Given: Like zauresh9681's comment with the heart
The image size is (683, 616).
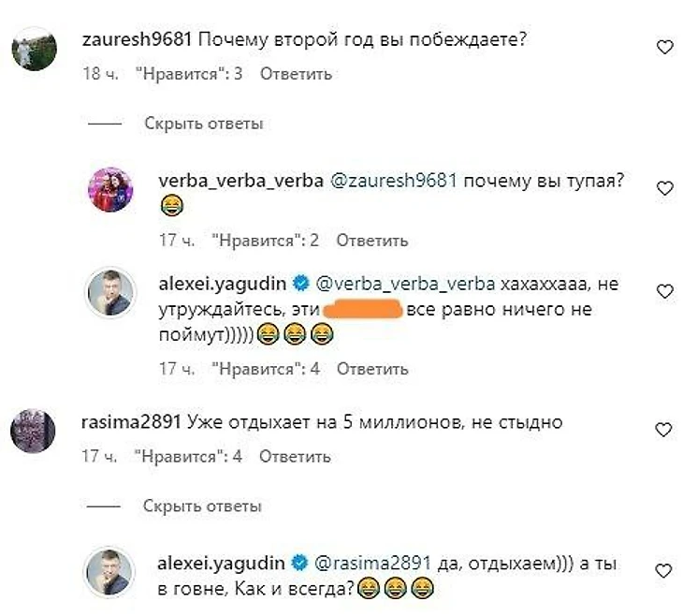Looking at the screenshot, I should (x=664, y=47).
